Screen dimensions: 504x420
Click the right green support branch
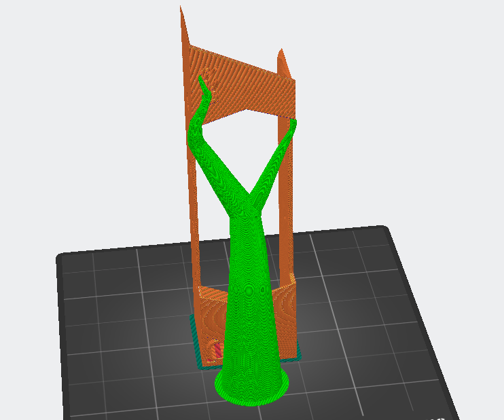[x=273, y=164]
